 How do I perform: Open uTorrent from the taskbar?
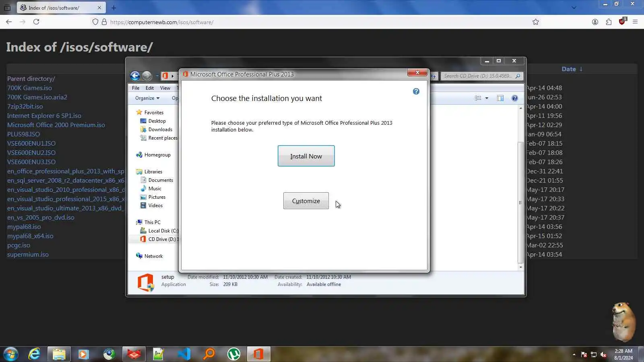coord(234,354)
